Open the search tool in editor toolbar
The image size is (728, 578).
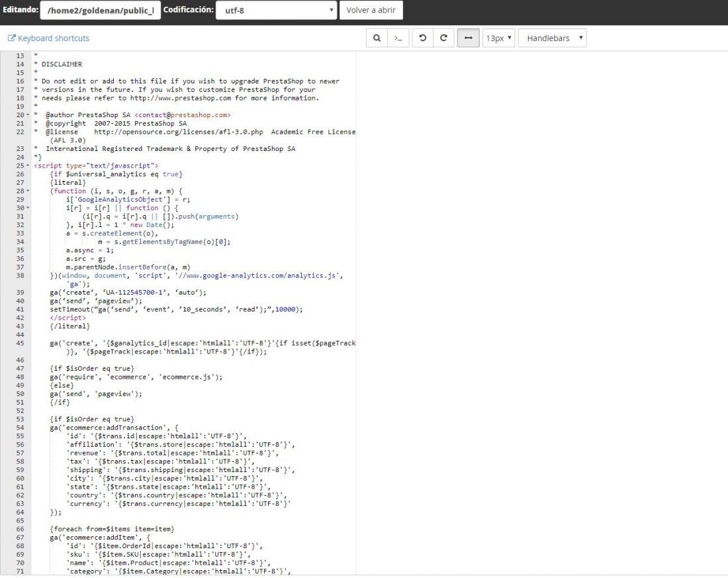[377, 38]
